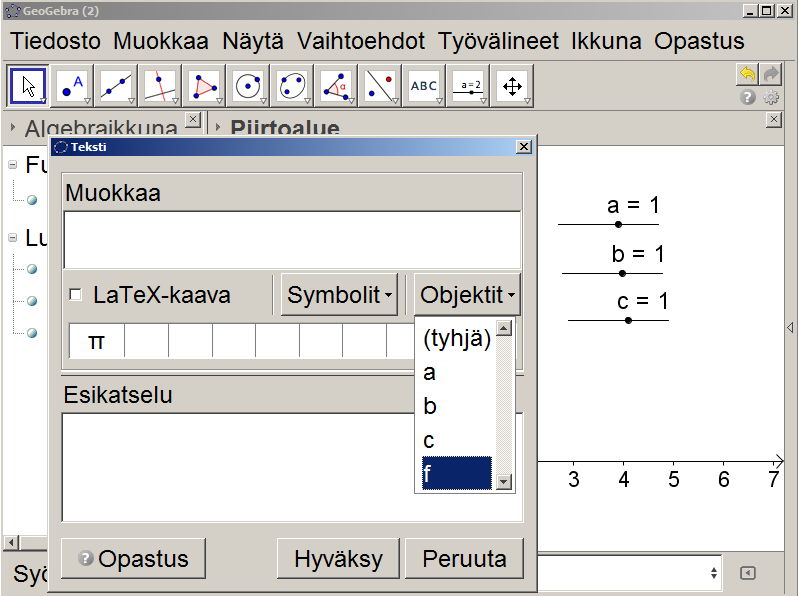This screenshot has height=596, width=798.
Task: Open the input bar command dropdown
Action: 714,573
